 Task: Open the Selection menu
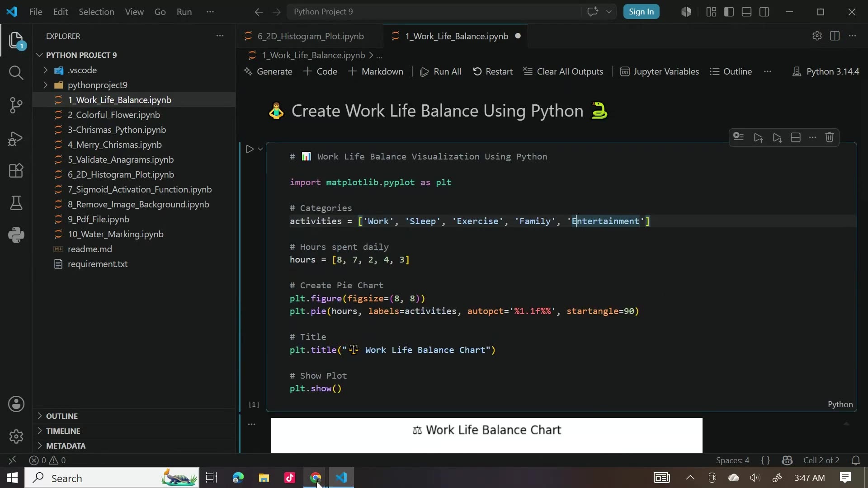(96, 12)
